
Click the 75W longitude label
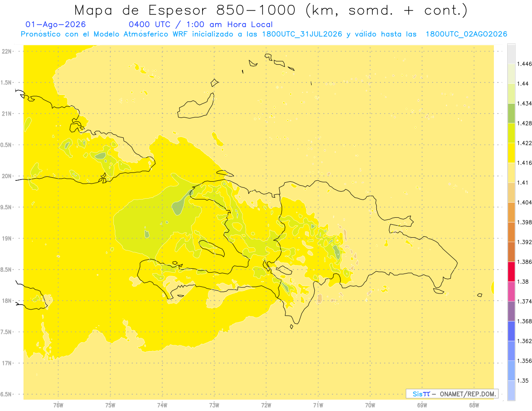(x=110, y=405)
